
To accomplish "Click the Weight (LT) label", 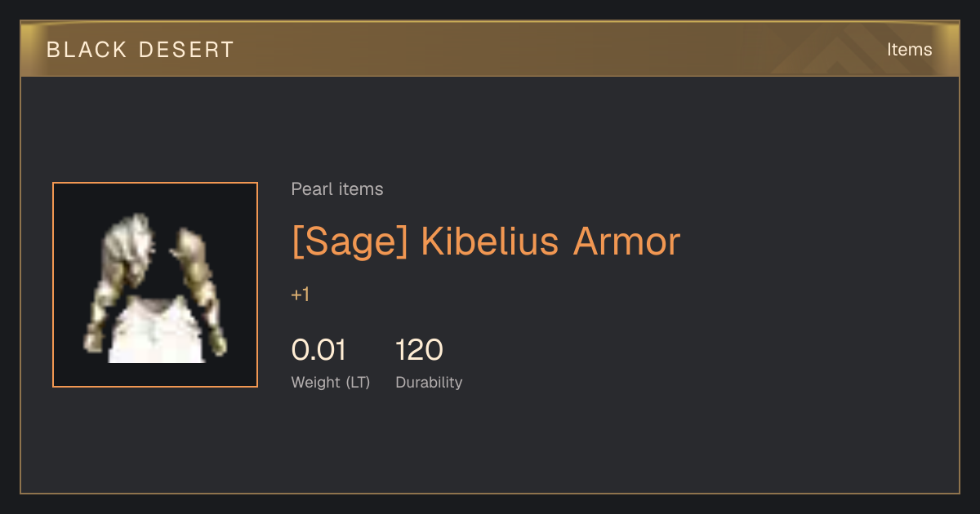I will [x=331, y=383].
